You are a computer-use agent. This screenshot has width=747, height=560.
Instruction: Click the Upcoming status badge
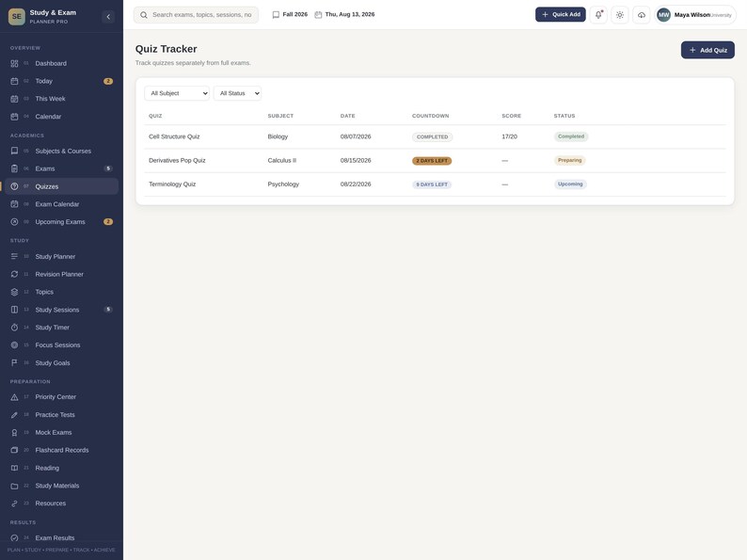click(x=570, y=184)
